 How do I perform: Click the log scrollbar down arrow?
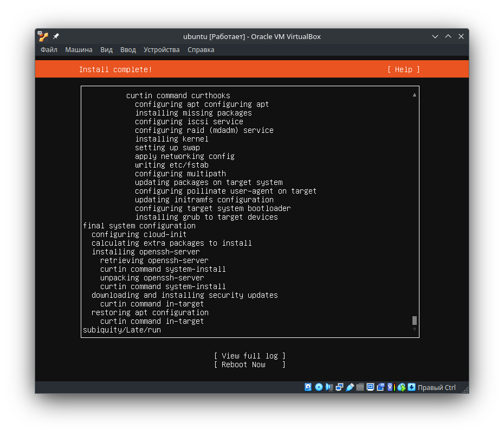414,329
